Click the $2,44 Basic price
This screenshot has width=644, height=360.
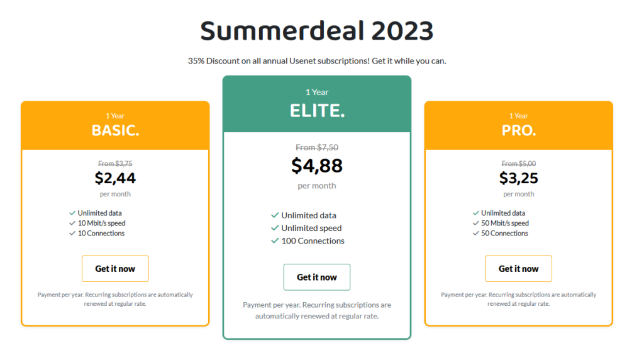(115, 178)
